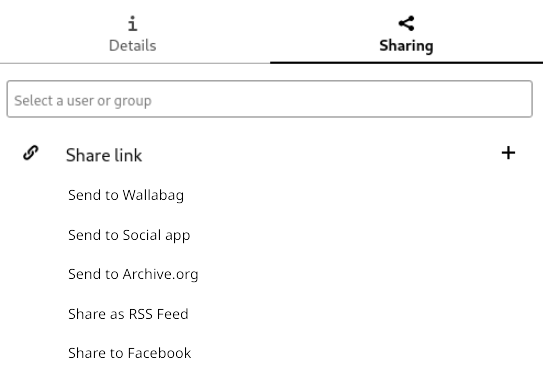The image size is (543, 374).
Task: Select Send to Archive.org option
Action: (133, 274)
